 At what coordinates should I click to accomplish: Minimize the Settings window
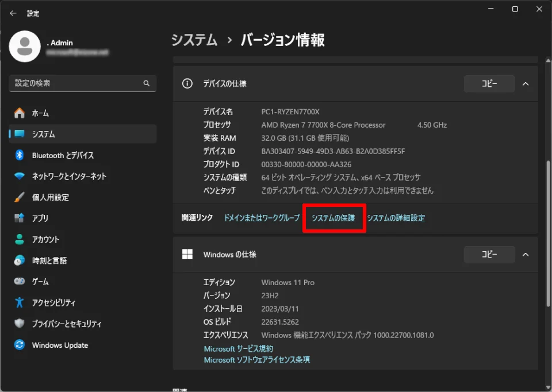tap(491, 9)
